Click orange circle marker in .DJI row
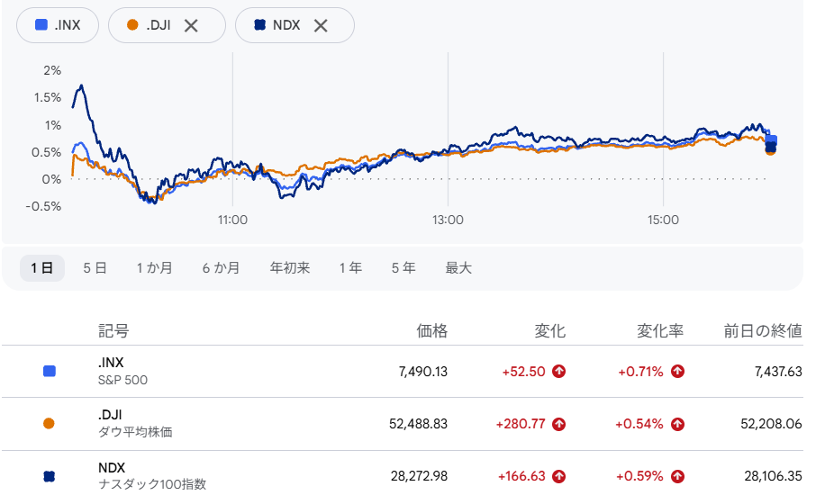This screenshot has height=504, width=825. (x=49, y=424)
